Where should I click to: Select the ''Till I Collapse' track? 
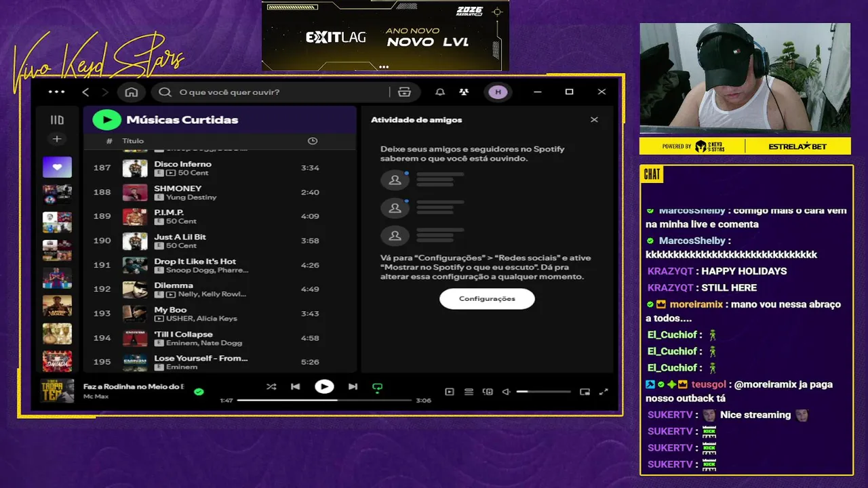point(220,338)
